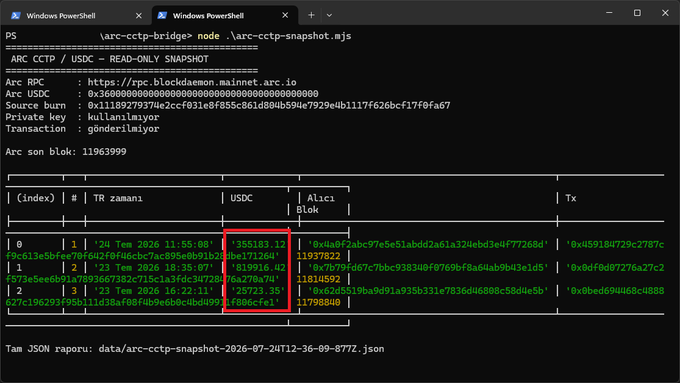Click the recipient address starting 0x4a0f2abc
The height and width of the screenshot is (383, 680).
pyautogui.click(x=428, y=245)
